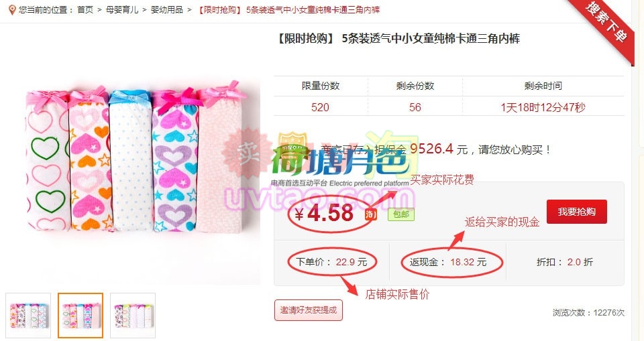Click the 折扣 2.0 折 label

point(565,262)
